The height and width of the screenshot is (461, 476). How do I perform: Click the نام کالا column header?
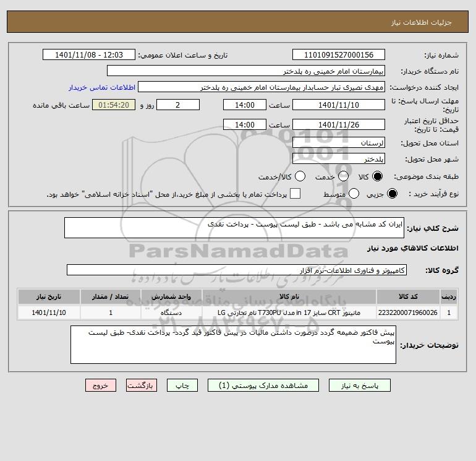coord(289,296)
